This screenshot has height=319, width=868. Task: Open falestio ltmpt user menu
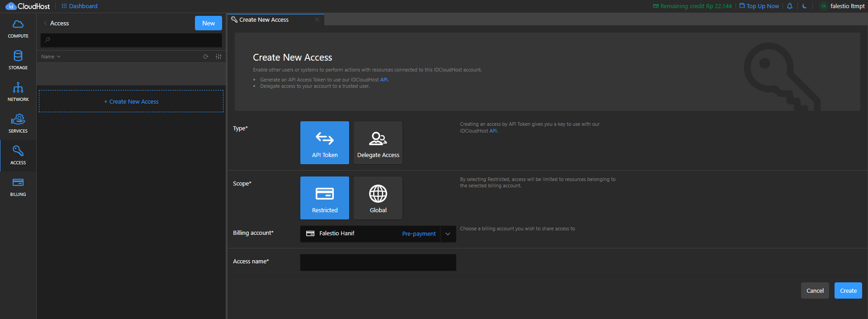(842, 6)
